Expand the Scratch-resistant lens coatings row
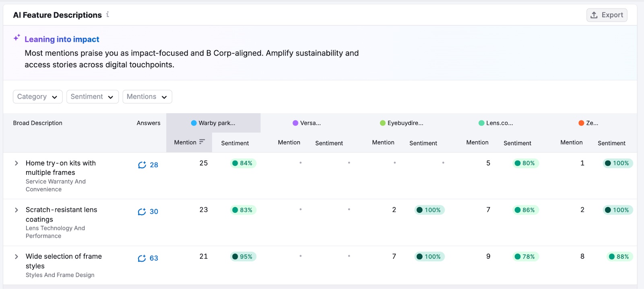Screen dimensions: 644x289 17,210
